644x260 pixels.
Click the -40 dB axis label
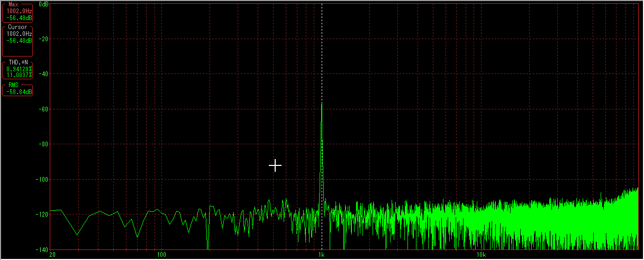(42, 74)
